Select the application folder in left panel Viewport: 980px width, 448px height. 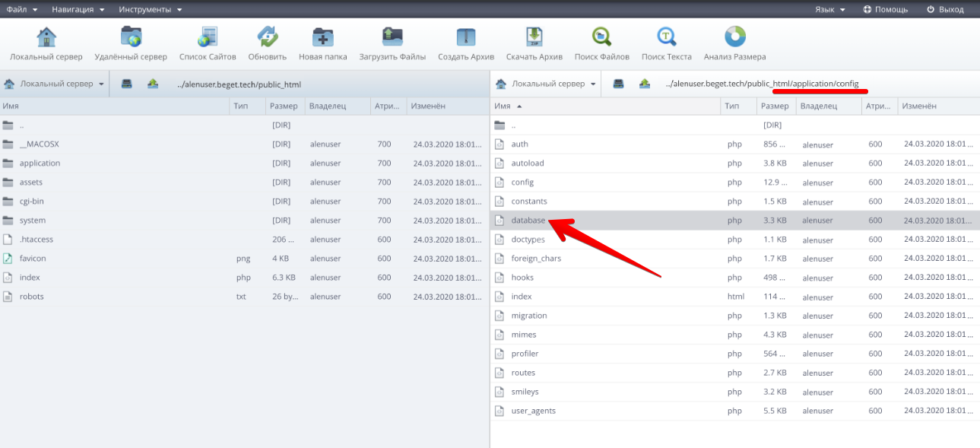click(x=243, y=163)
